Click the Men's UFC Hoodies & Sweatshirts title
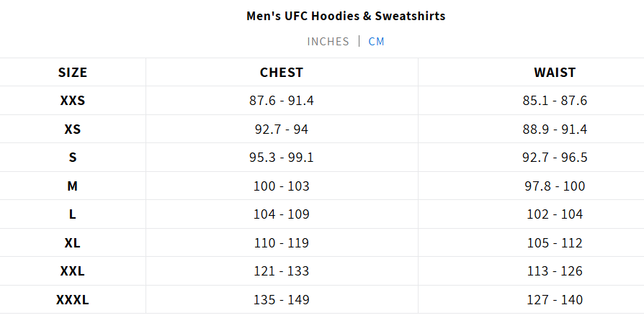The width and height of the screenshot is (644, 323). click(x=346, y=16)
